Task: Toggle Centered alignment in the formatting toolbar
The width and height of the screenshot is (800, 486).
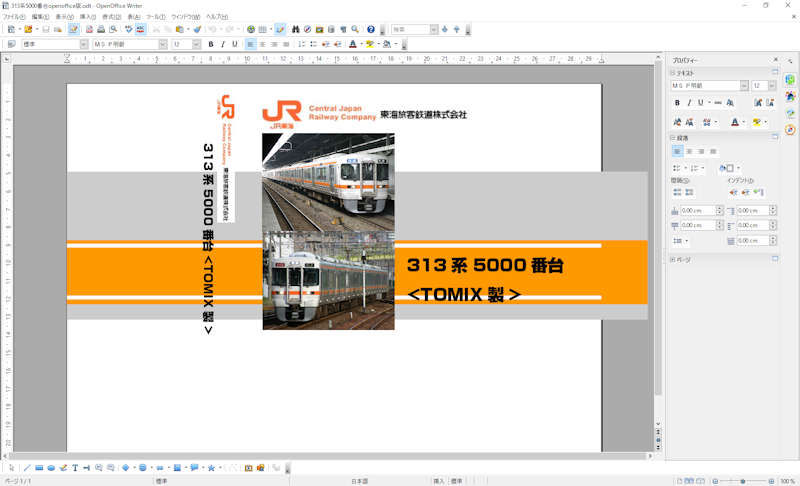Action: click(262, 44)
